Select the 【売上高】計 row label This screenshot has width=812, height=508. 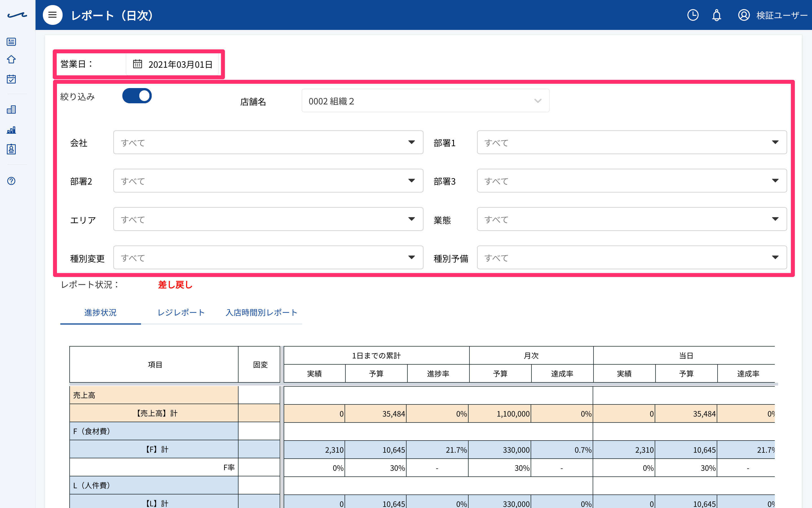click(x=154, y=413)
